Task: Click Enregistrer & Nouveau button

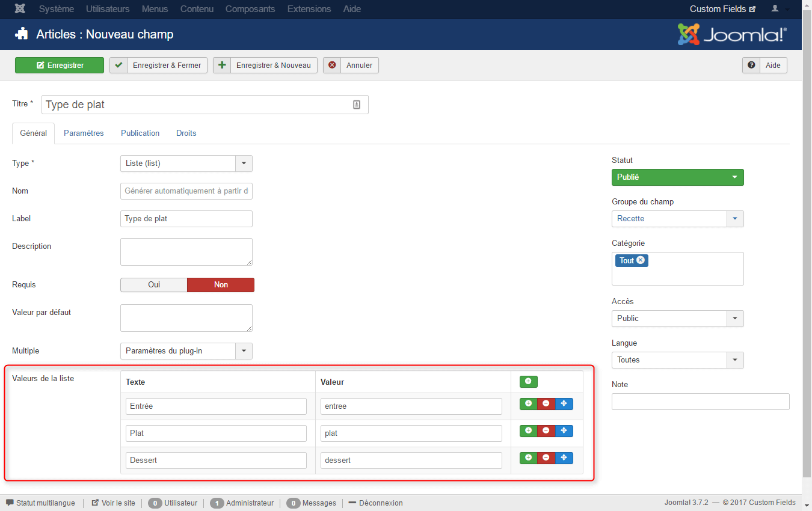Action: pyautogui.click(x=265, y=65)
